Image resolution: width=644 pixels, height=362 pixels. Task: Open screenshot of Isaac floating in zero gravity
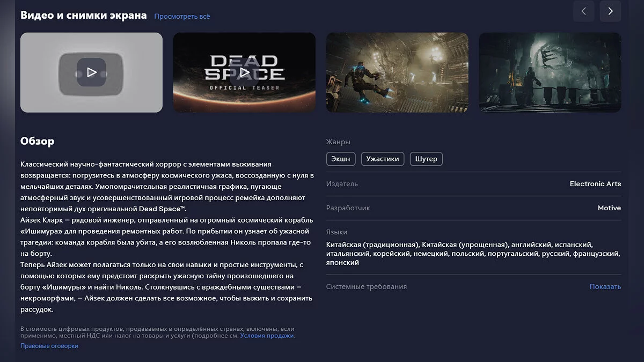click(397, 72)
